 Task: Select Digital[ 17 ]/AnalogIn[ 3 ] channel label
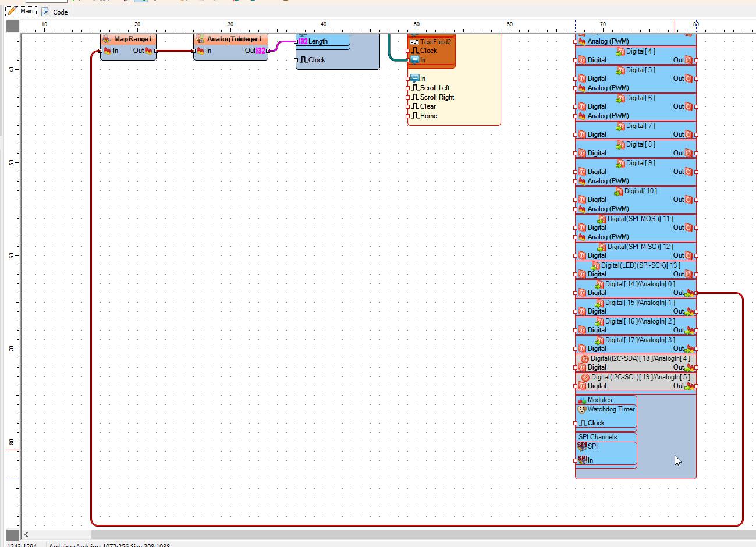pos(640,340)
